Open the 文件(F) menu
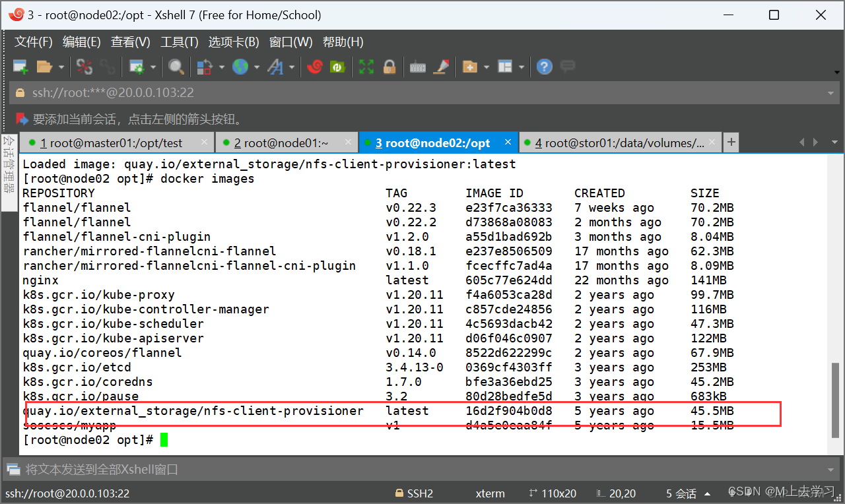 (x=33, y=42)
